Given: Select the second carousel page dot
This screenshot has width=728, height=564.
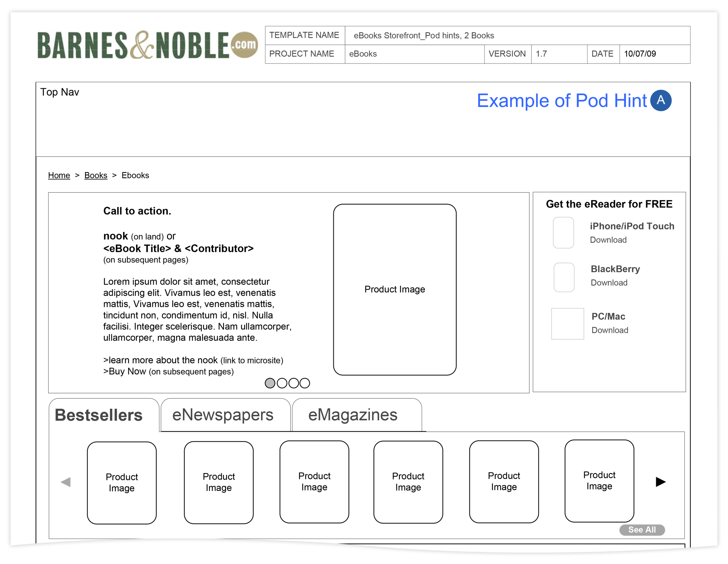Looking at the screenshot, I should (282, 383).
